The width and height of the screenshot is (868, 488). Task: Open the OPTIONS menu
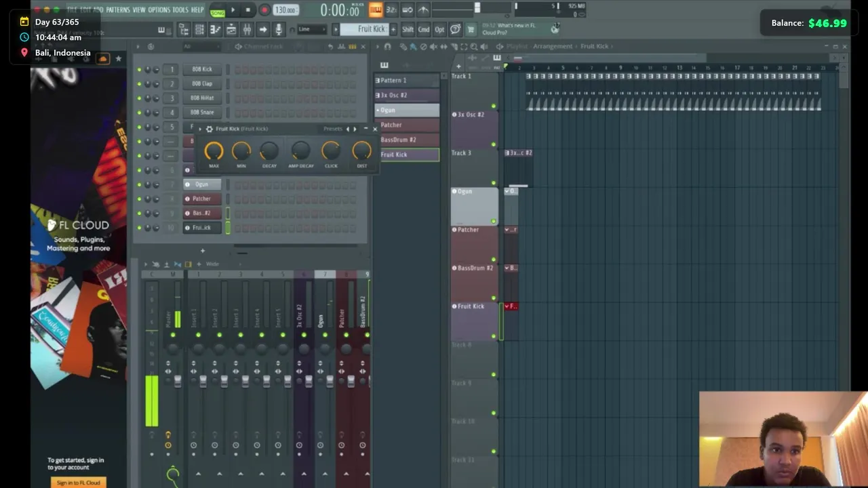coord(159,9)
